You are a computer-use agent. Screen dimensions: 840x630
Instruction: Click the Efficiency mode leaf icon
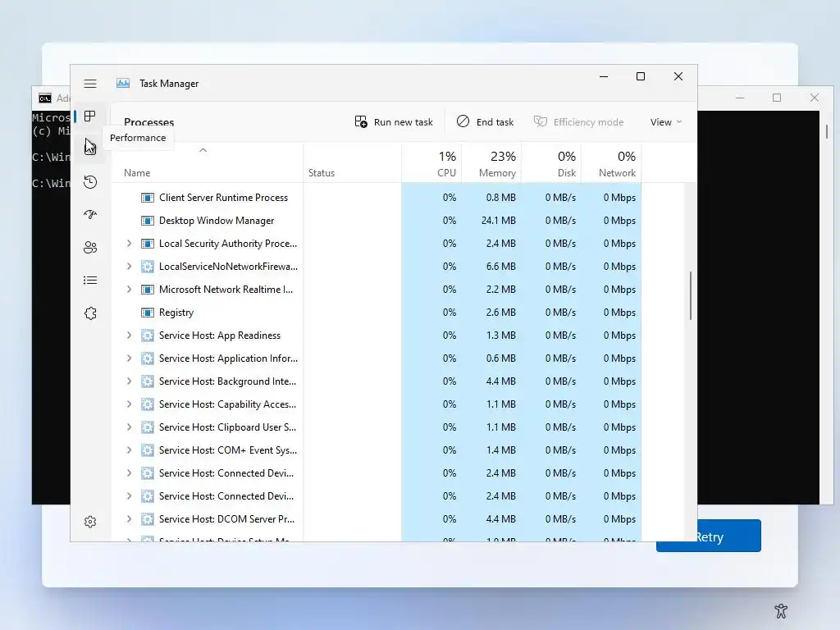pos(541,121)
